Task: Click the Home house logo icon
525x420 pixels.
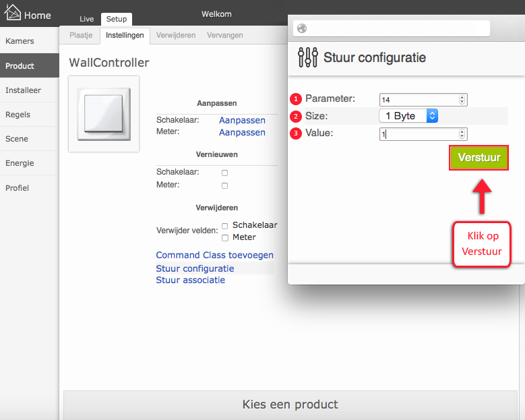Action: pos(12,12)
